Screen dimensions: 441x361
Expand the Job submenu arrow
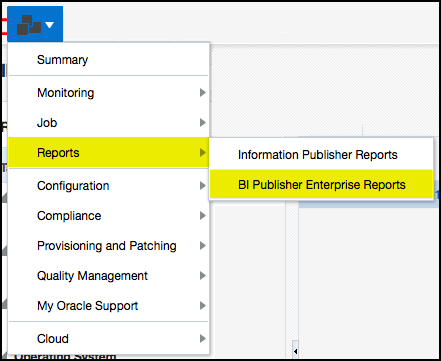[202, 123]
